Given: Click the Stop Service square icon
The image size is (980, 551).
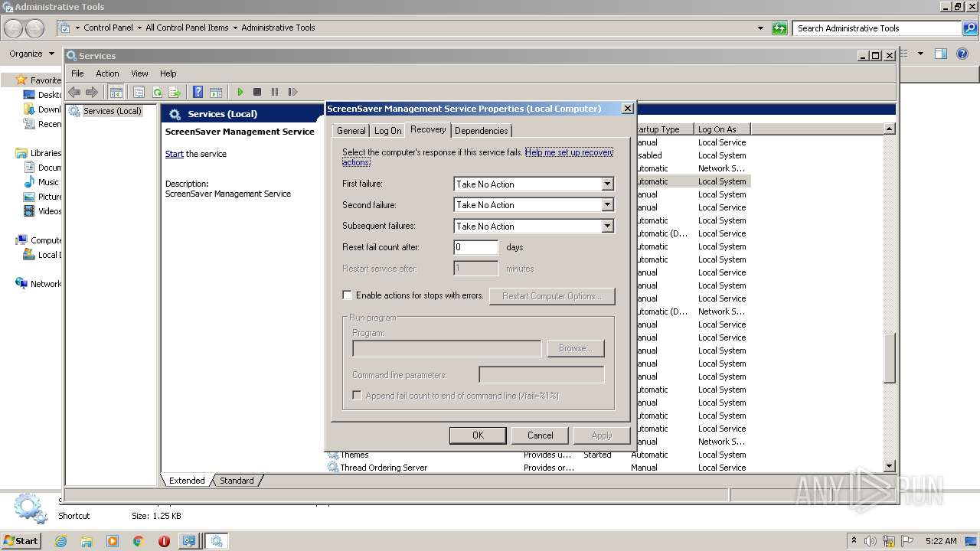Looking at the screenshot, I should [x=257, y=92].
